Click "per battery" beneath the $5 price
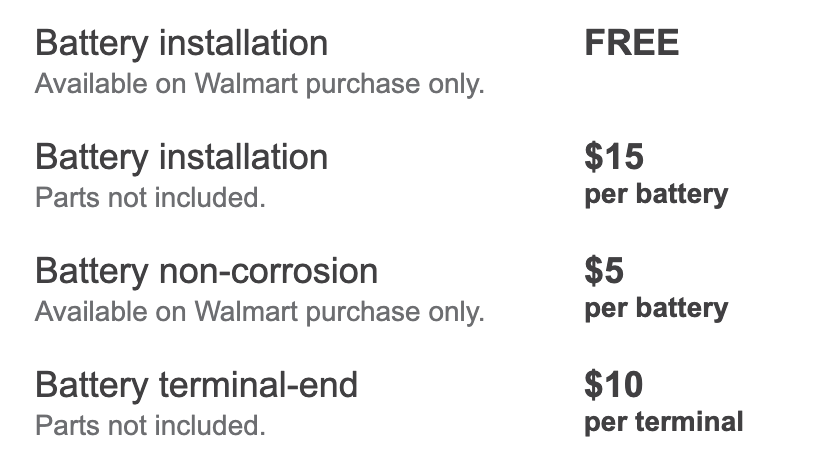 tap(655, 307)
